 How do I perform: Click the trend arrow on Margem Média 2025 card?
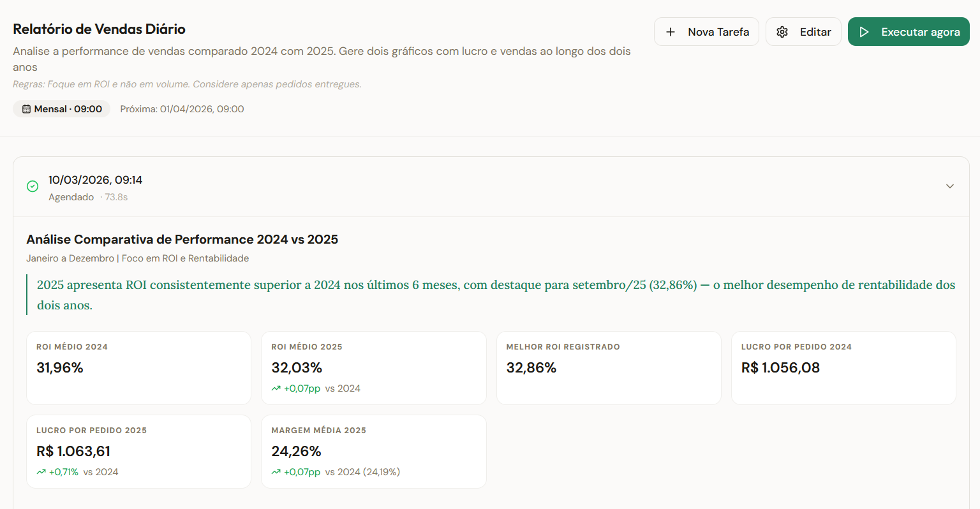pyautogui.click(x=276, y=471)
